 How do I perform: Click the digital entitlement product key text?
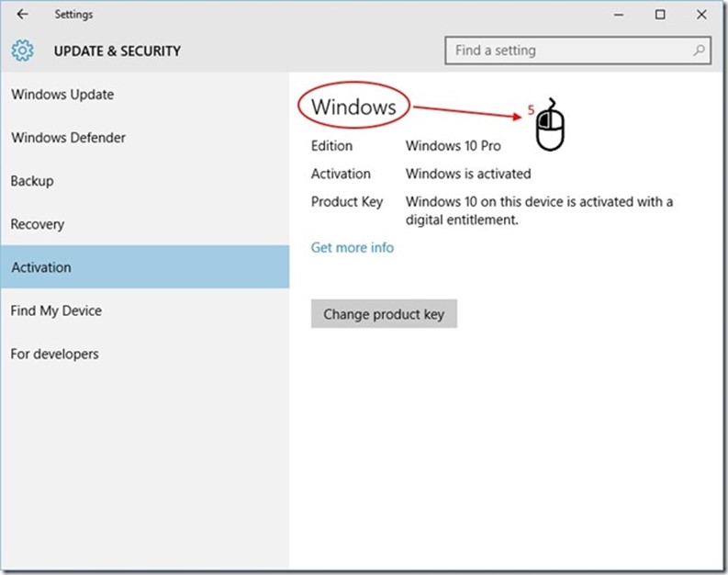[x=539, y=210]
